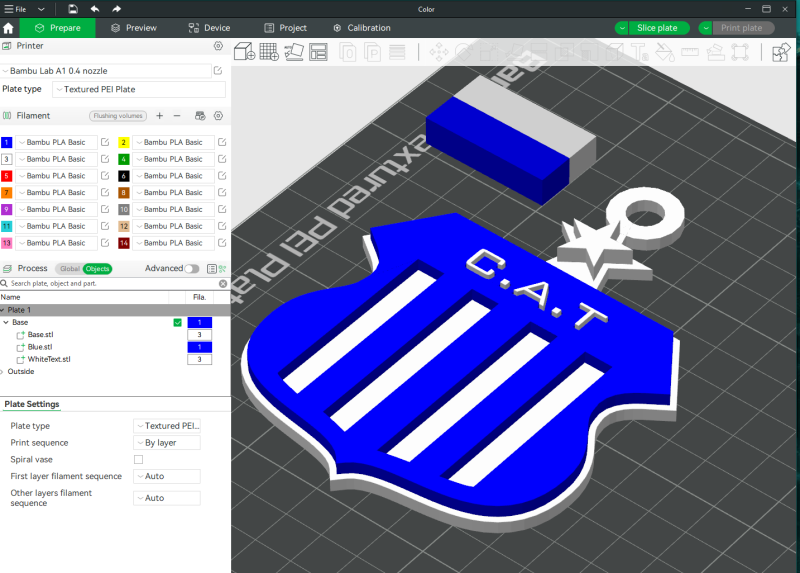
Task: Click the Add cube primitive icon
Action: 243,51
